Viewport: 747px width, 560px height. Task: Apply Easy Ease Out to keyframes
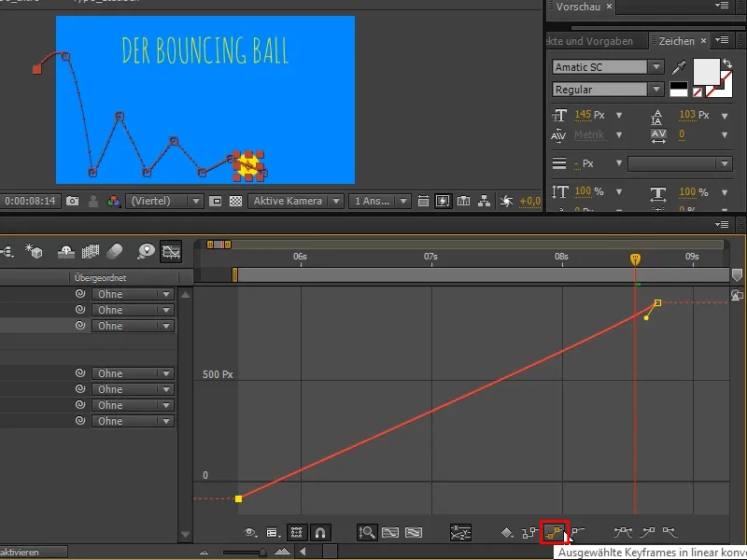[x=669, y=532]
